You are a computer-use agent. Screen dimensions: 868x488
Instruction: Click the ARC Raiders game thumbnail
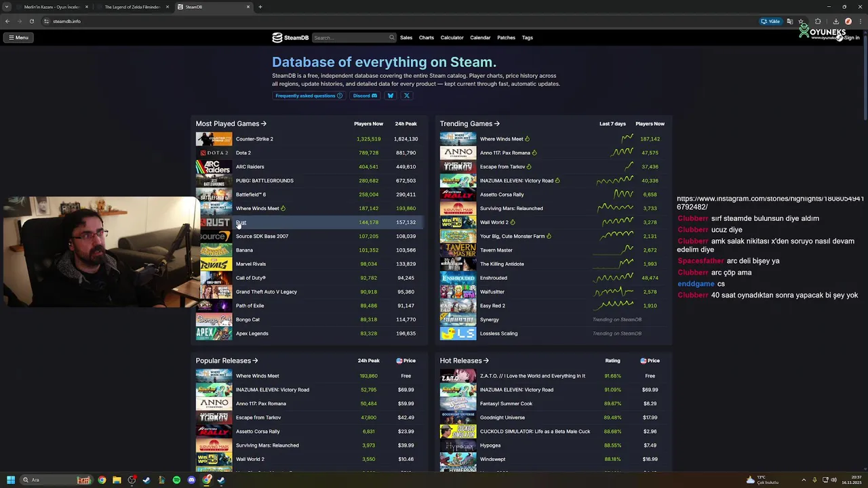pyautogui.click(x=214, y=167)
